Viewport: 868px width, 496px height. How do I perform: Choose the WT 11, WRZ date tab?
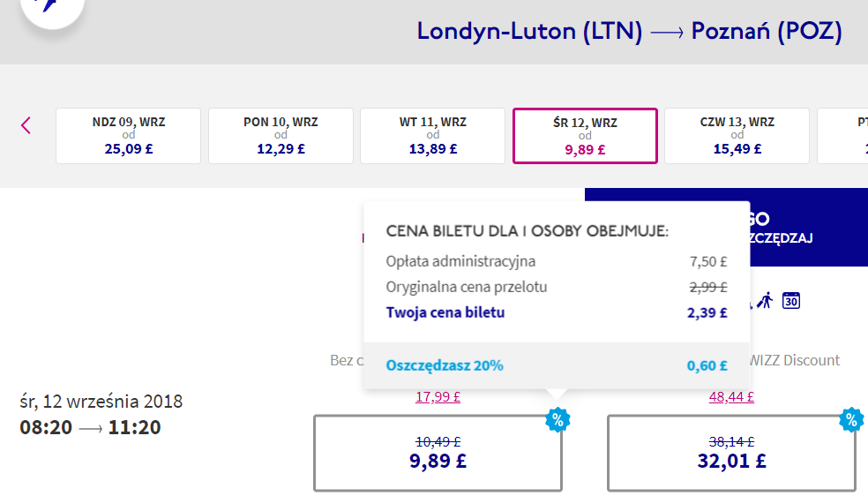[432, 136]
